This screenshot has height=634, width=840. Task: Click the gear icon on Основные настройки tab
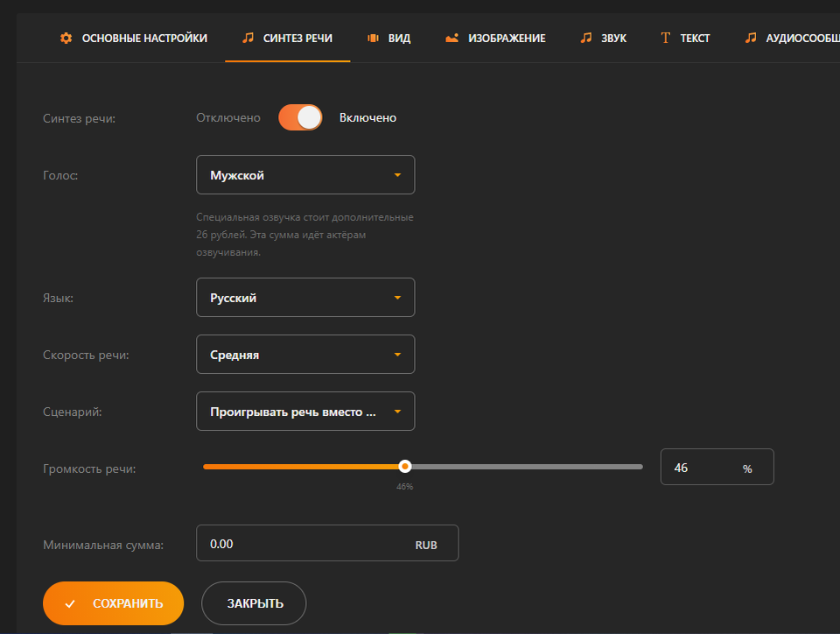(66, 38)
